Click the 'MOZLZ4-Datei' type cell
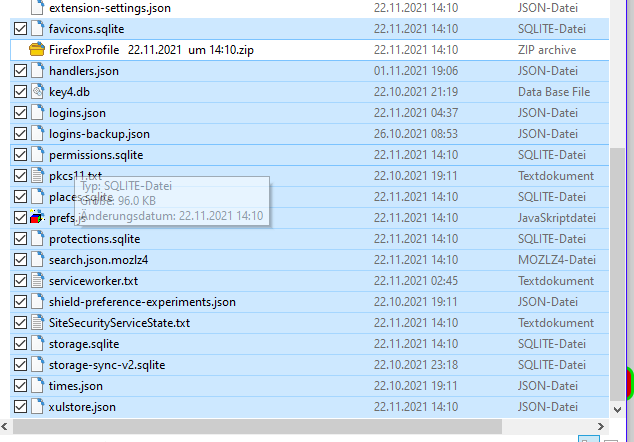The height and width of the screenshot is (442, 634). pyautogui.click(x=557, y=260)
